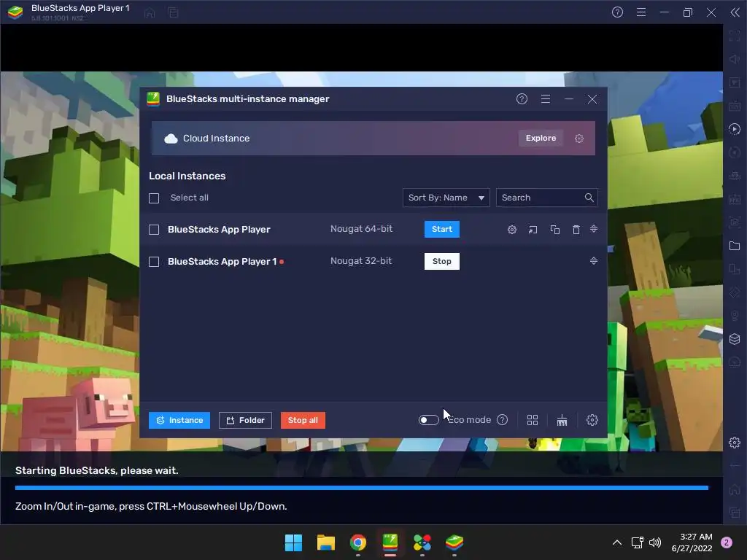This screenshot has height=560, width=747.
Task: Create desktop shortcut for BlueStacks App Player
Action: pos(533,230)
